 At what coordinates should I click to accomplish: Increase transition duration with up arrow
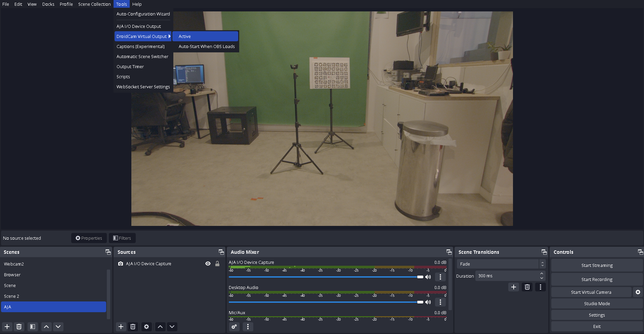(542, 274)
